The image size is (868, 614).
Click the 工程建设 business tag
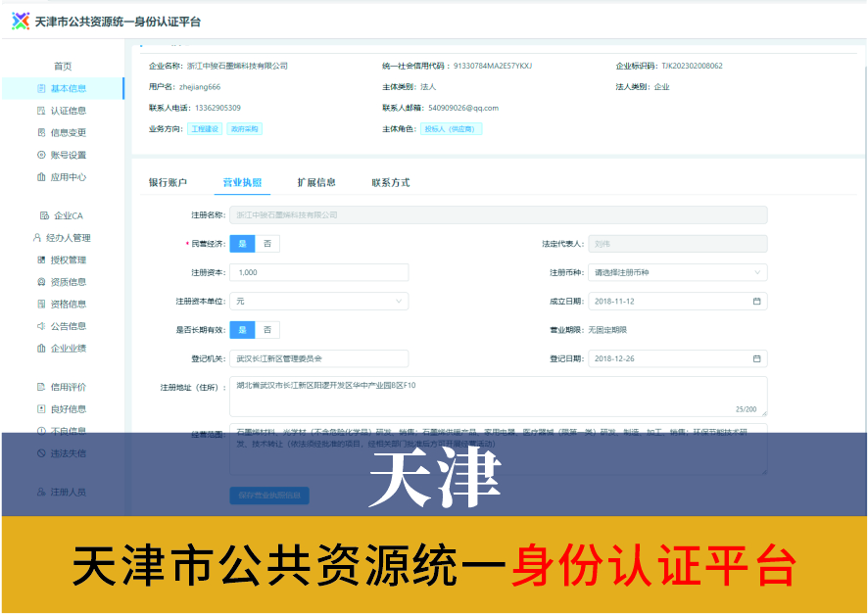(205, 129)
